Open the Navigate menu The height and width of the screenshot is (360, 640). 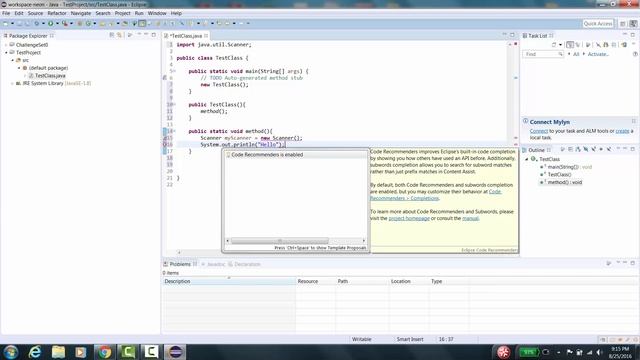tap(81, 13)
